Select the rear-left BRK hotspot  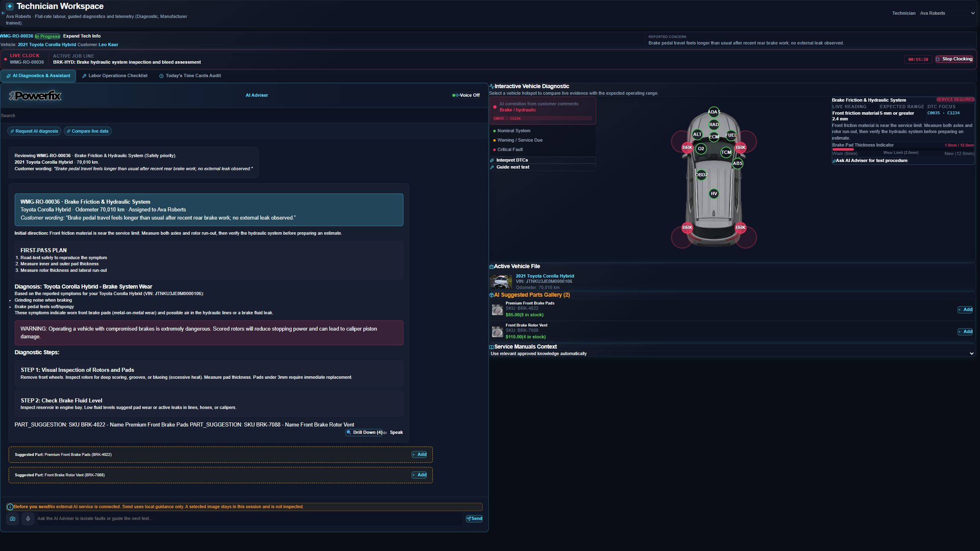click(687, 227)
